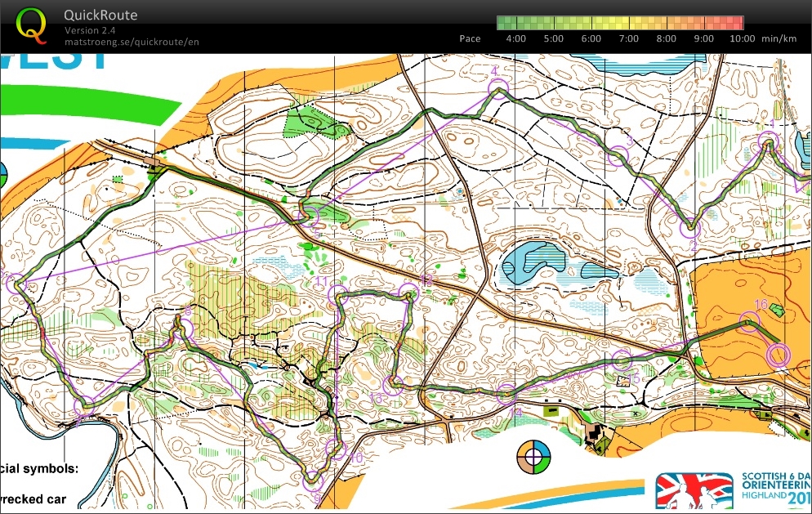Click control circle 8 on the map
Screen dimensions: 812x514
click(x=185, y=329)
